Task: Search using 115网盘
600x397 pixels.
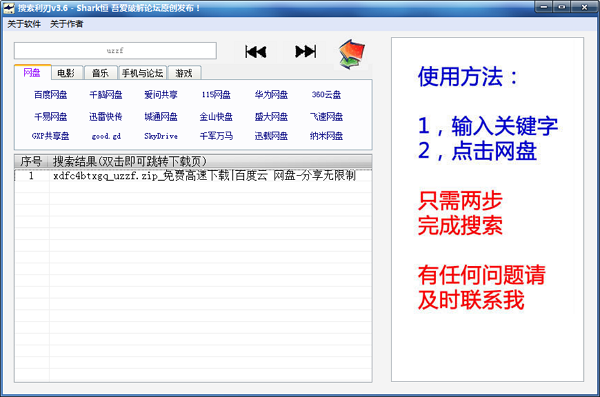Action: (216, 95)
